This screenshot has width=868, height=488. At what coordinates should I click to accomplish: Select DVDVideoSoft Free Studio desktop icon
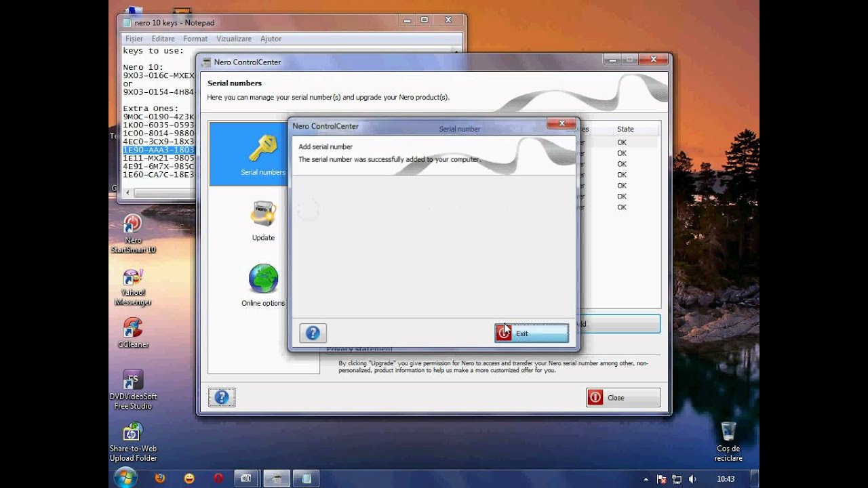(133, 390)
